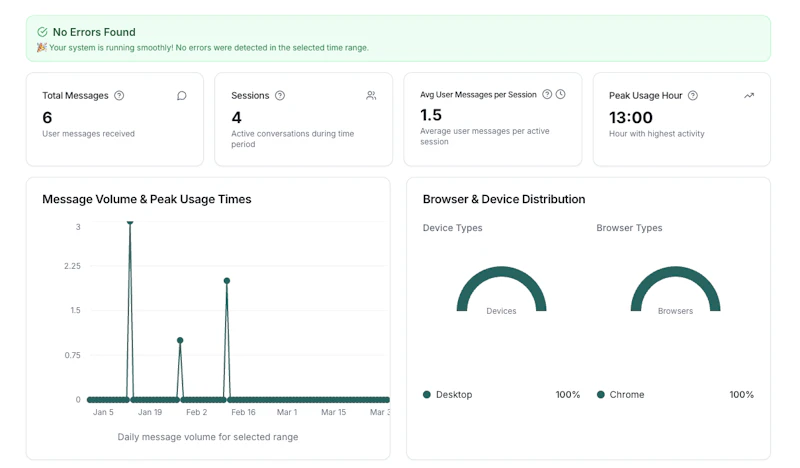
Task: Click the chat bubble icon in Total Messages card
Action: [x=182, y=95]
